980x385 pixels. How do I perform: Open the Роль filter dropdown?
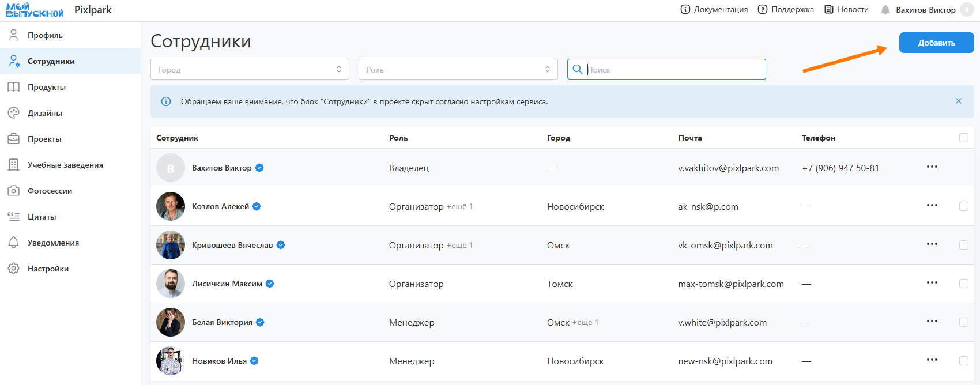click(x=458, y=69)
